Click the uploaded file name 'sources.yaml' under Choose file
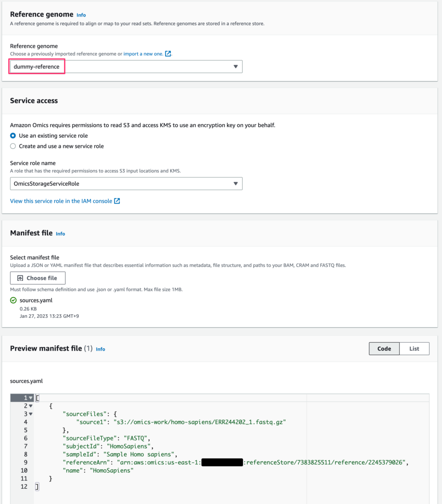Viewport: 442px width, 504px height. tap(36, 300)
